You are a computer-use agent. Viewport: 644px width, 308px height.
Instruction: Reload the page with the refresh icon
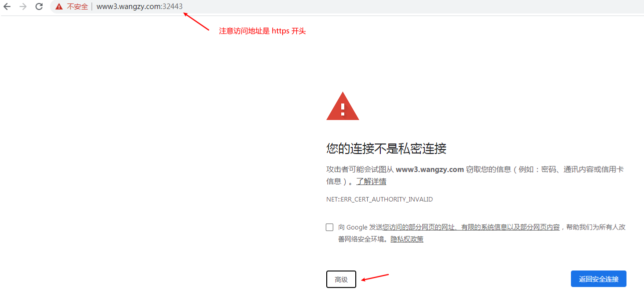[x=39, y=6]
